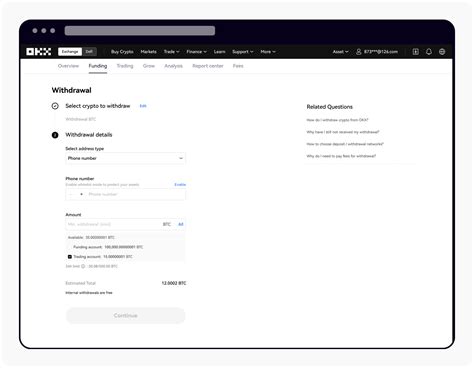Image resolution: width=474 pixels, height=368 pixels.
Task: Open Markets in the top navigation
Action: point(148,52)
